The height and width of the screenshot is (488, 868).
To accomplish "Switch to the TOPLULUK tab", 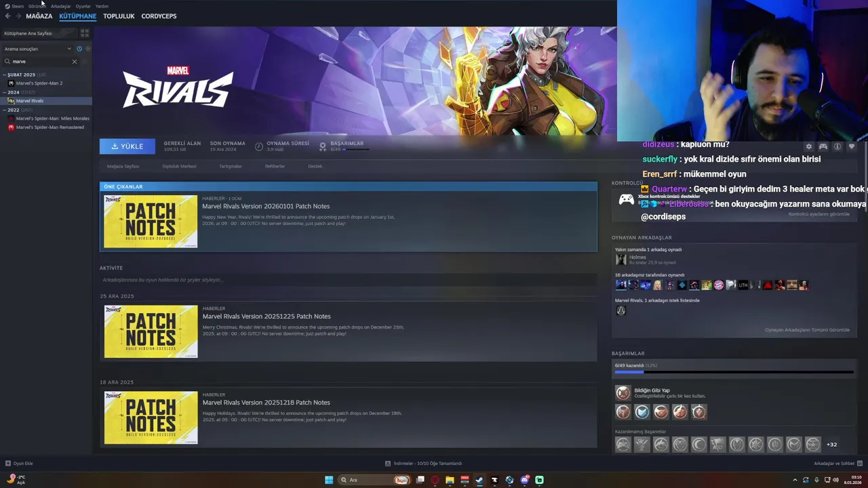I will (119, 16).
